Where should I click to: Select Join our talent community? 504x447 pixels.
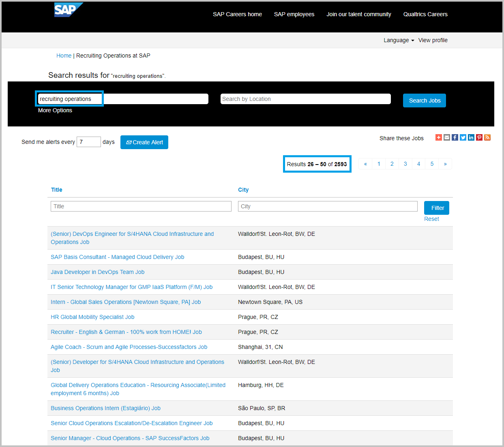pyautogui.click(x=359, y=14)
